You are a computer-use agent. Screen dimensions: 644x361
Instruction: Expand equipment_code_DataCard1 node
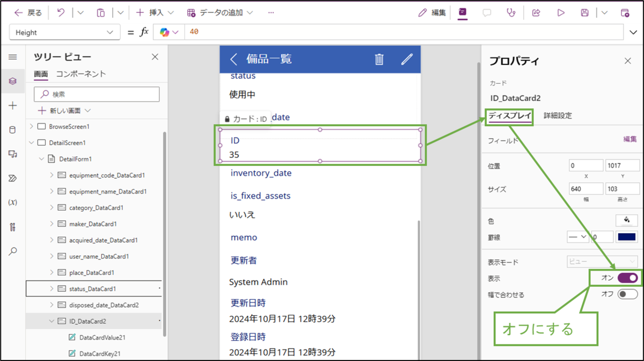(x=52, y=175)
